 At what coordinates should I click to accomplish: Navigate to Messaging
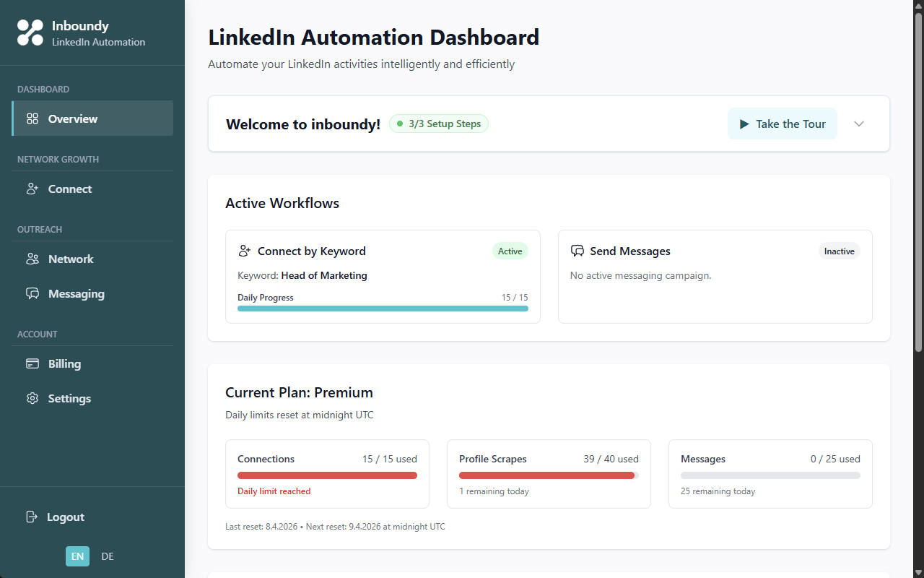click(92, 293)
